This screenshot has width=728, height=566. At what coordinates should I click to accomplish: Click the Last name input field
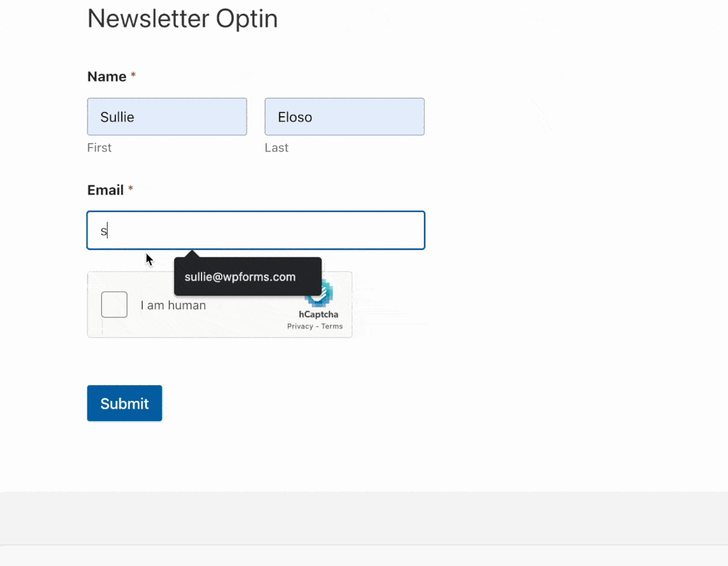(x=344, y=117)
